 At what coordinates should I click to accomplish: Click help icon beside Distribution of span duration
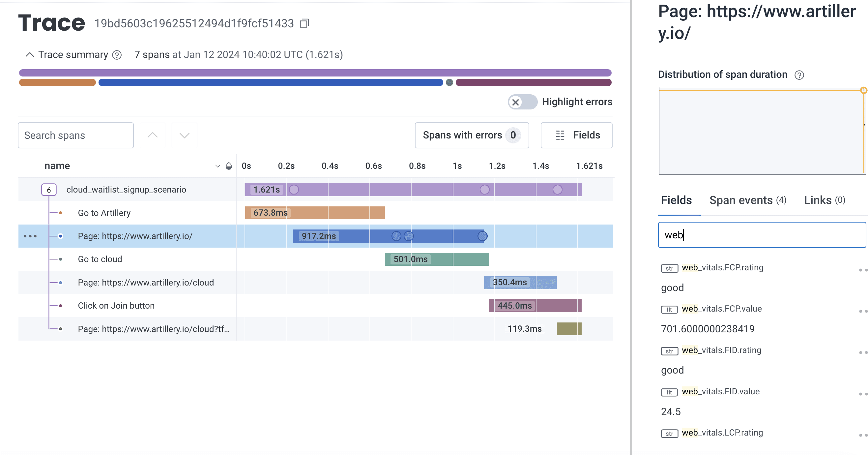tap(799, 75)
